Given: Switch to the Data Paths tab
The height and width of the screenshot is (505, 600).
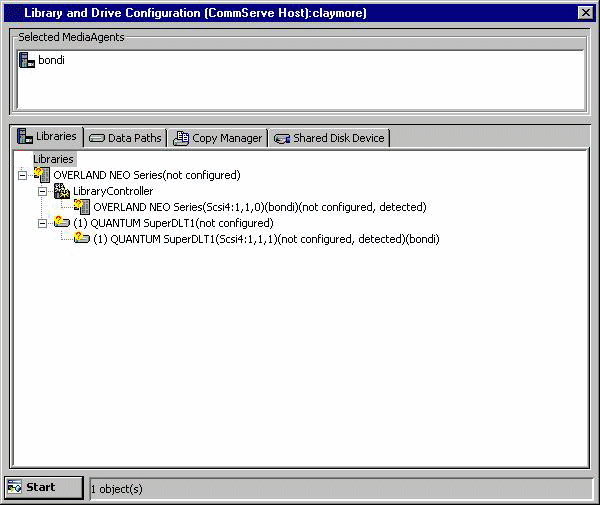Looking at the screenshot, I should click(x=125, y=138).
